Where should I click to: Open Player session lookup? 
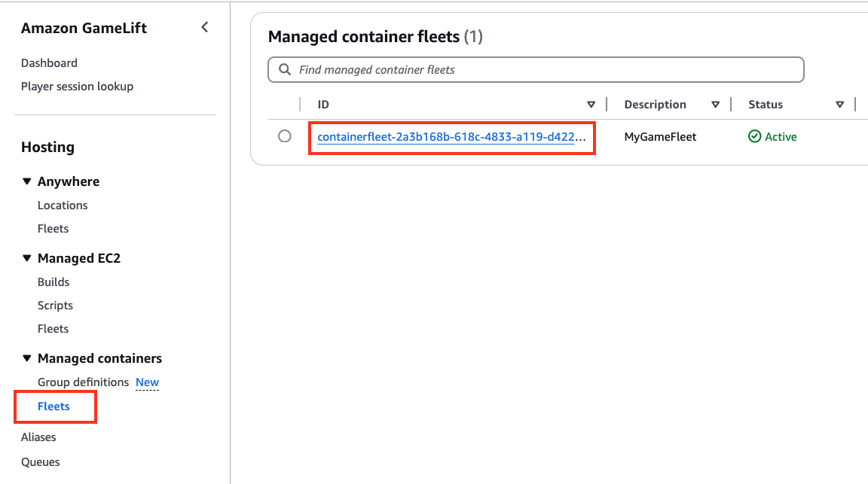pyautogui.click(x=77, y=86)
